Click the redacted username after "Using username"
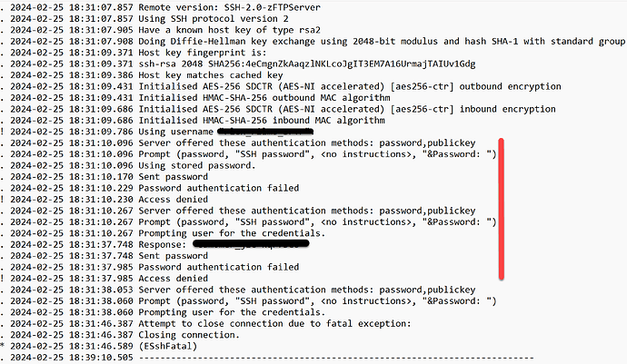The image size is (627, 364). (265, 131)
